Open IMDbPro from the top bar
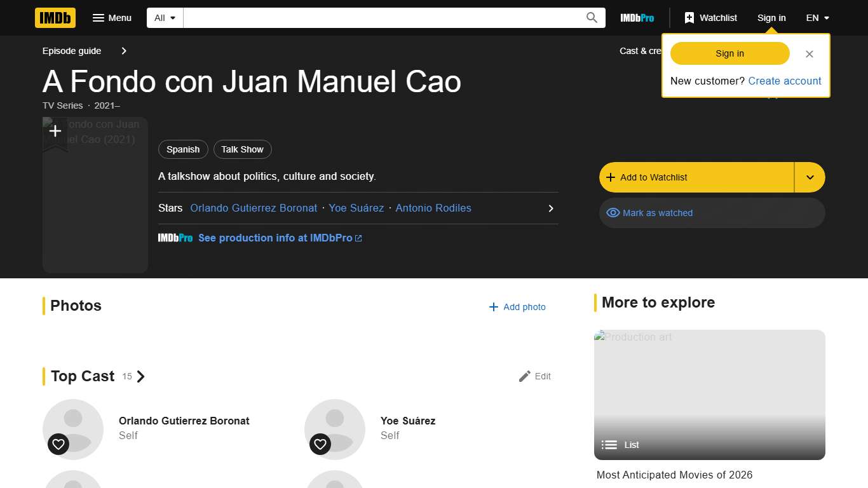868x488 pixels. 637,18
